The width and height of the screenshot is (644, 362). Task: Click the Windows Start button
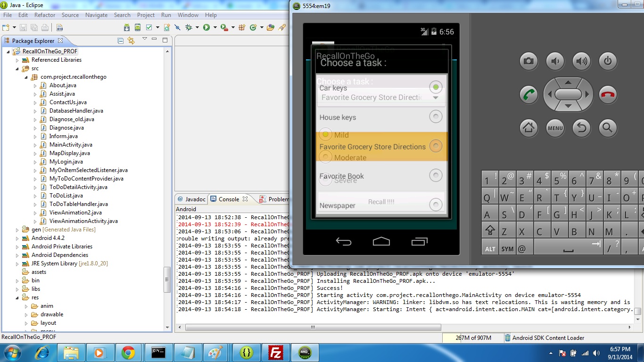12,353
